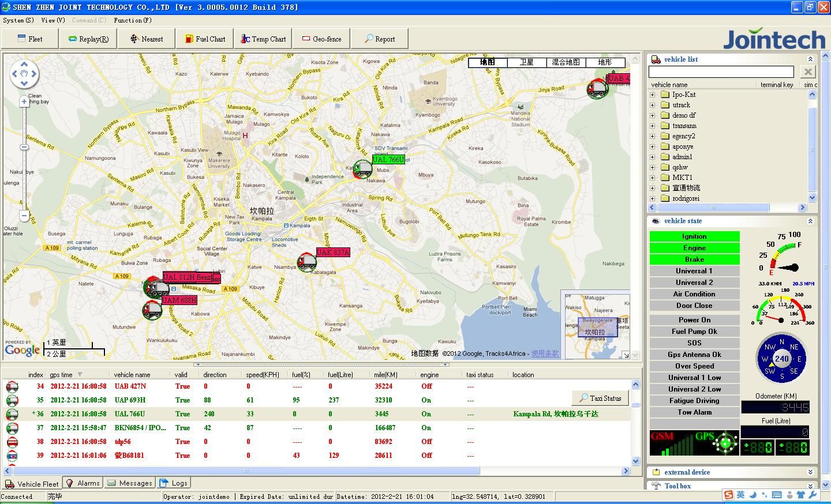Screen dimensions: 831x504
Task: Expand the Ipo-Knt vehicle group
Action: point(653,95)
